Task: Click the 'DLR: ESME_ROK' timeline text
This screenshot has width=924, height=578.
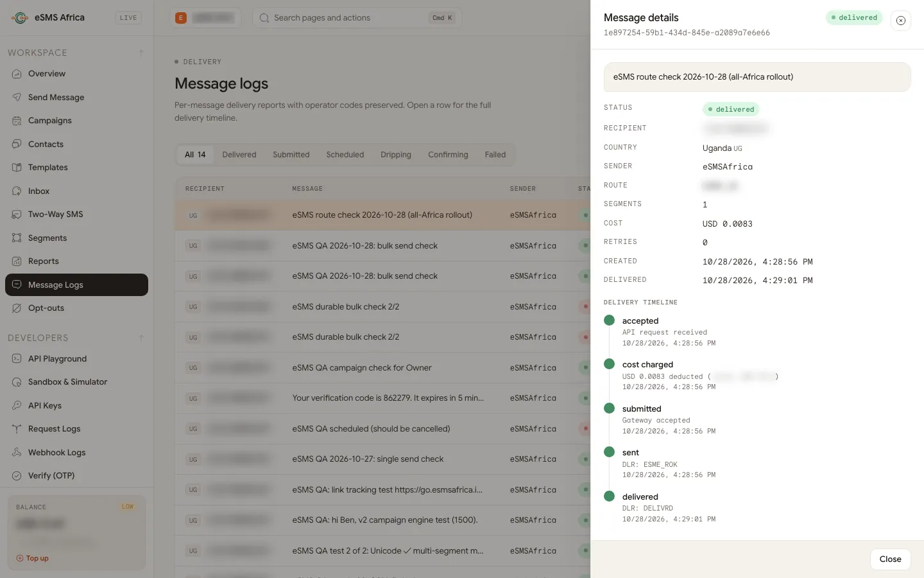Action: click(x=650, y=465)
